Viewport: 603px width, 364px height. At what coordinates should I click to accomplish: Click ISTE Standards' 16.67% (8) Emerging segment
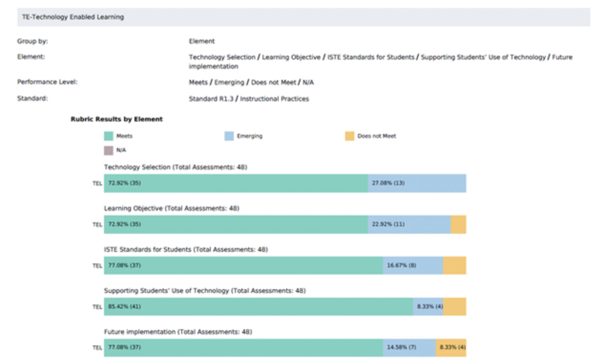tap(413, 265)
